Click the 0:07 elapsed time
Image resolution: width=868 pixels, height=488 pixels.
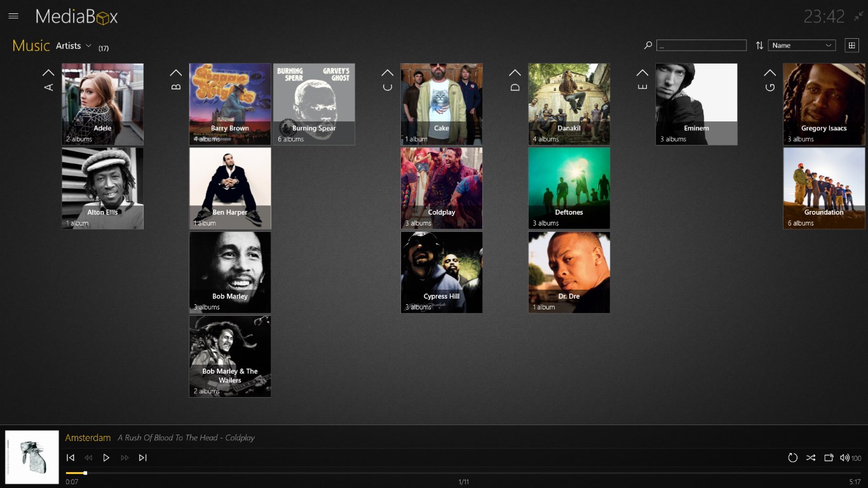pyautogui.click(x=72, y=482)
